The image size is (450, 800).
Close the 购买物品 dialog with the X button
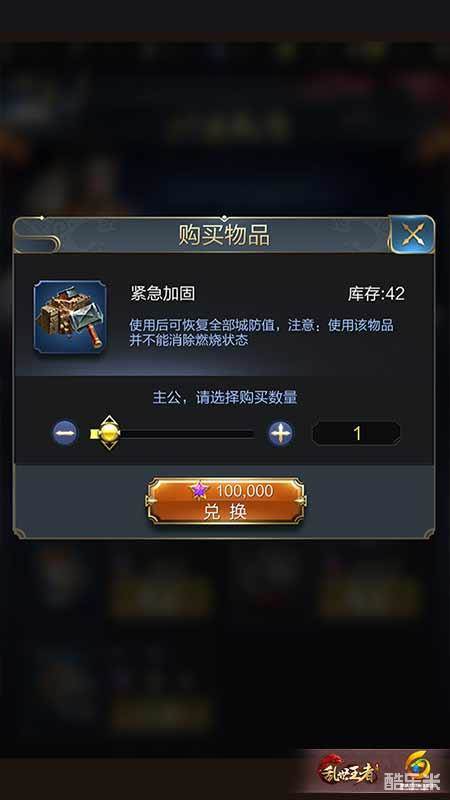coord(412,235)
